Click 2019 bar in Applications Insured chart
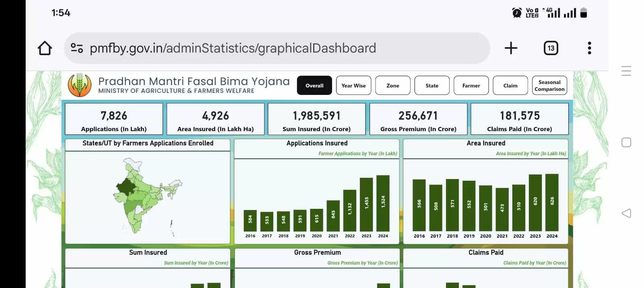644x288 pixels. point(300,220)
